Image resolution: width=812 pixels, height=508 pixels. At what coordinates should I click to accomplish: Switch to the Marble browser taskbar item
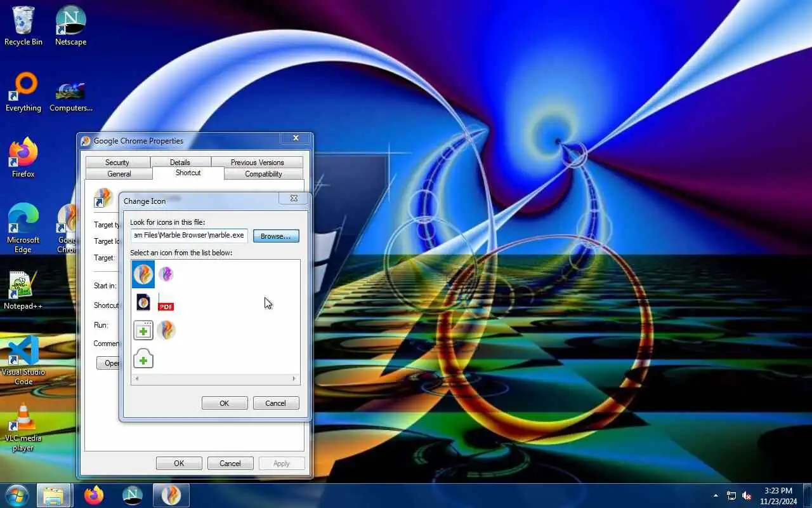tap(171, 495)
